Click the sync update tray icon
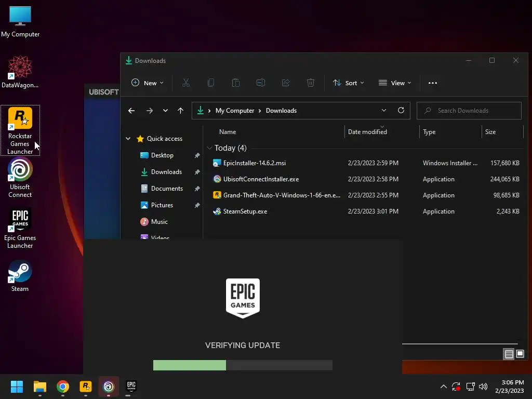Image resolution: width=532 pixels, height=399 pixels. 456,387
